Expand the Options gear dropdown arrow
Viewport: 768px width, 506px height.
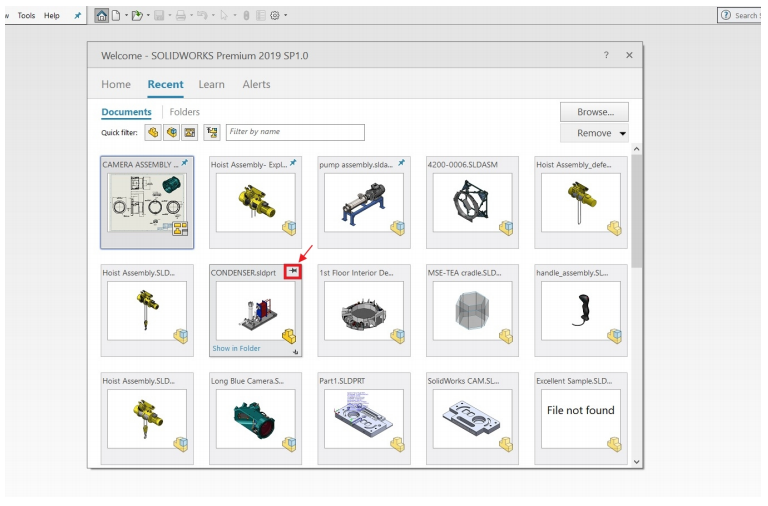(286, 16)
